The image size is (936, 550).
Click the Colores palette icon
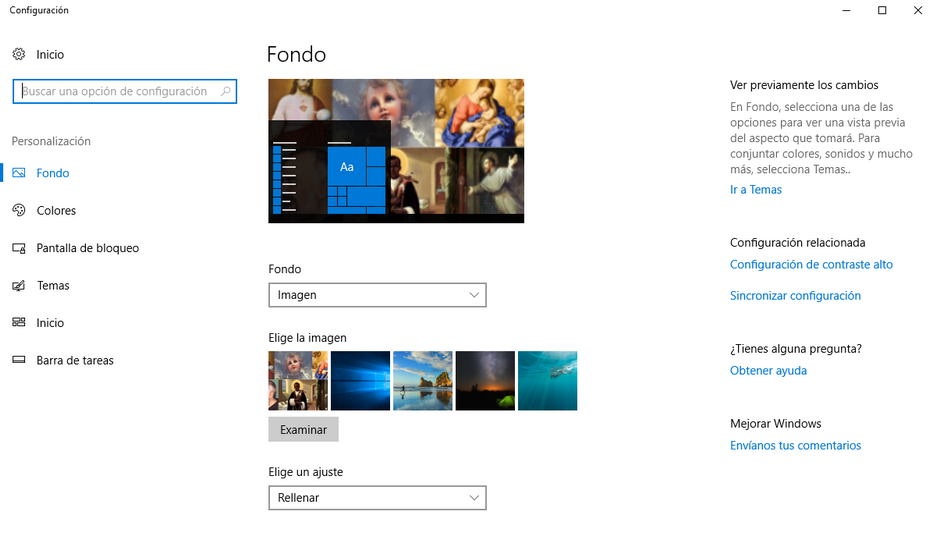(18, 210)
